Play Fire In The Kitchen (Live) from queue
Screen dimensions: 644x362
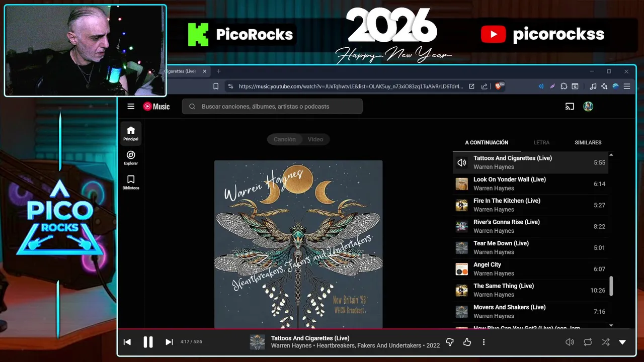pyautogui.click(x=530, y=205)
